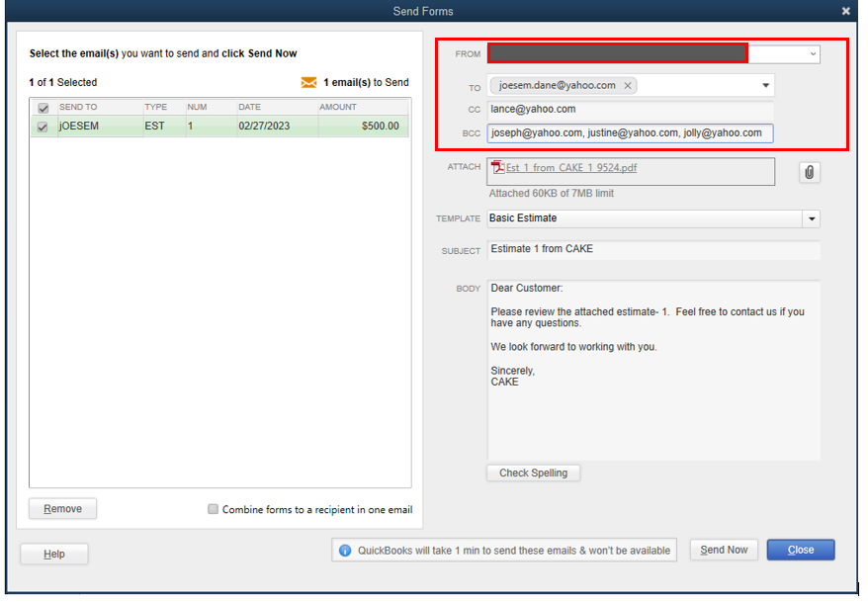Click the SUBJECT field Estimate 1 from CAKE

tap(653, 249)
